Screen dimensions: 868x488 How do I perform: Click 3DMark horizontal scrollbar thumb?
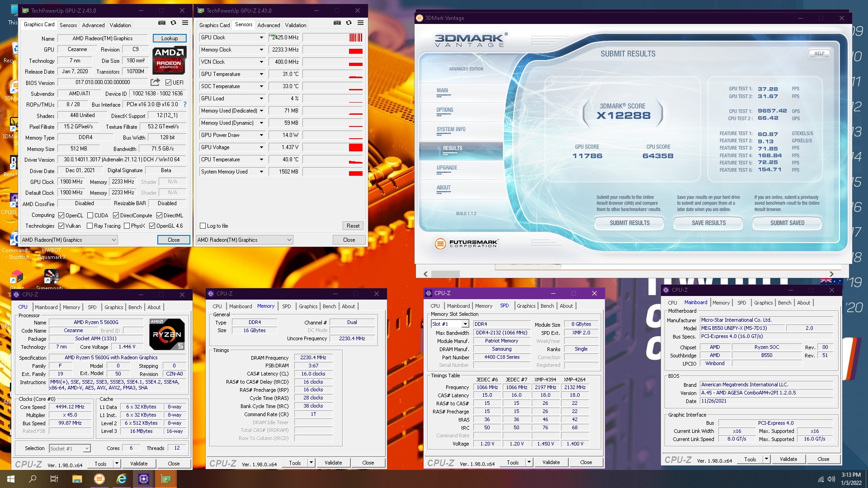pos(445,274)
